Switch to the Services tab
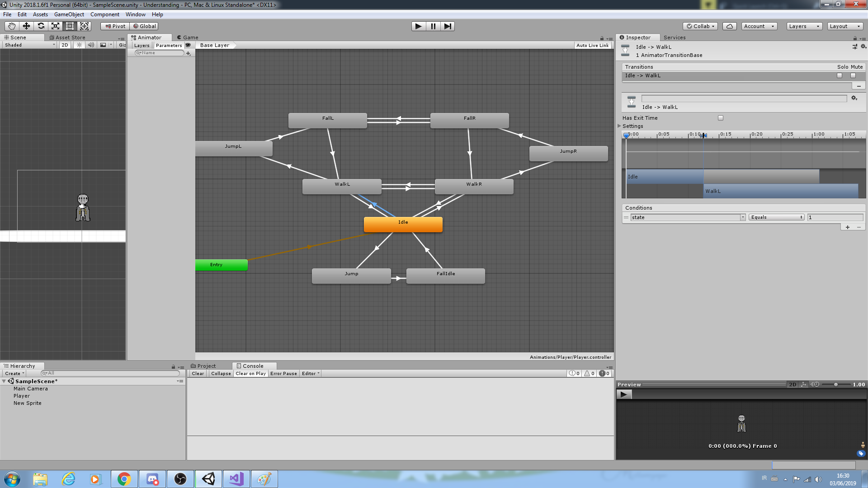 point(675,38)
